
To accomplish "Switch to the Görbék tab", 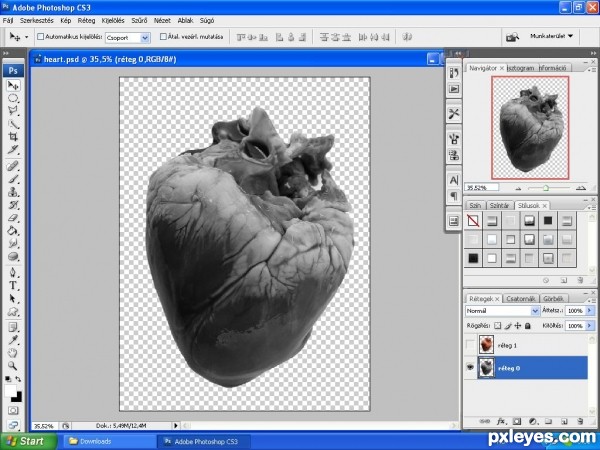I will coord(553,299).
